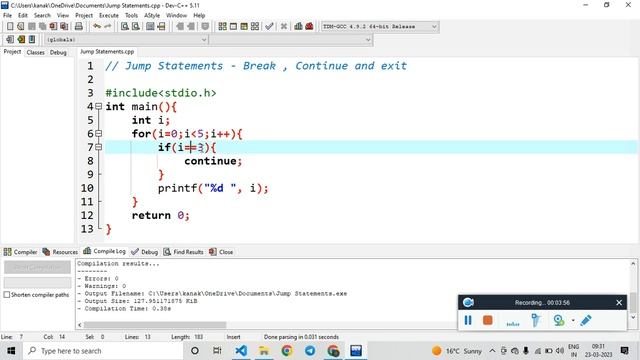Click the recorder webcam icon
Viewport: 640px width, 360px height.
coord(559,320)
